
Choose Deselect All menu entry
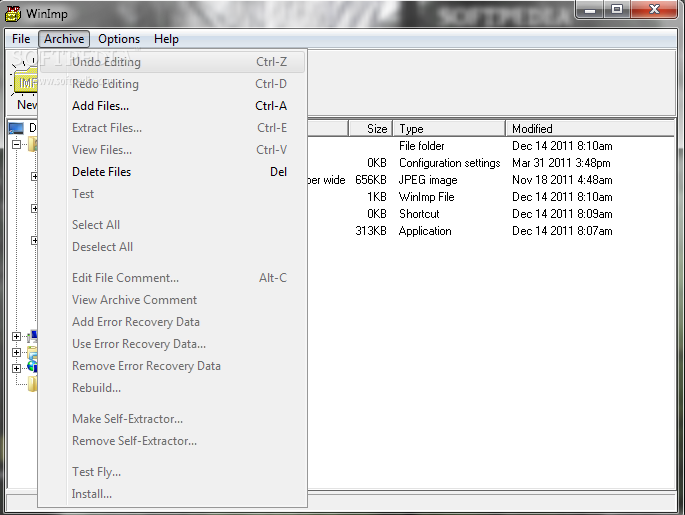(172, 247)
